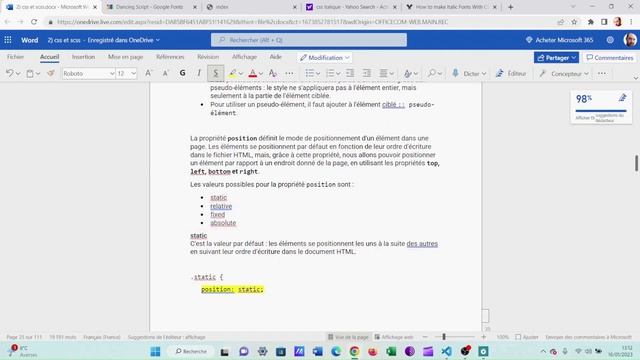
Task: Select the Format Painter brush
Action: (51, 73)
